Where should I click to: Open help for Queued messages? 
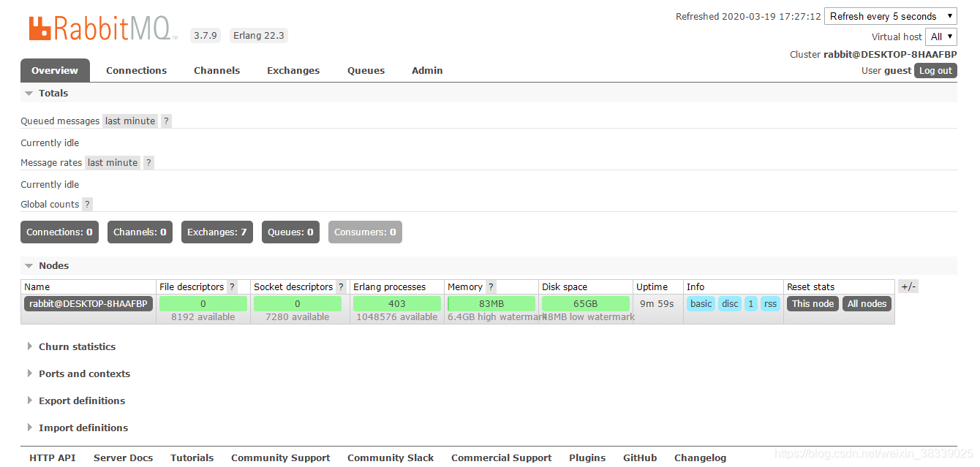pos(166,121)
